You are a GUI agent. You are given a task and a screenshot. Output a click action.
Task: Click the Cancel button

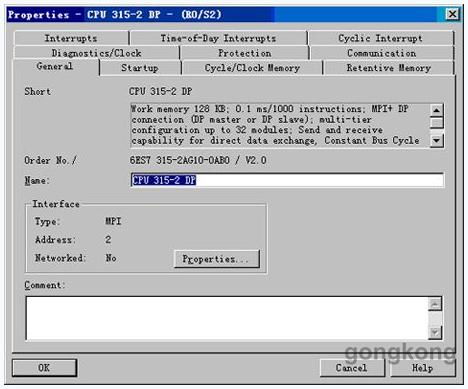point(352,368)
